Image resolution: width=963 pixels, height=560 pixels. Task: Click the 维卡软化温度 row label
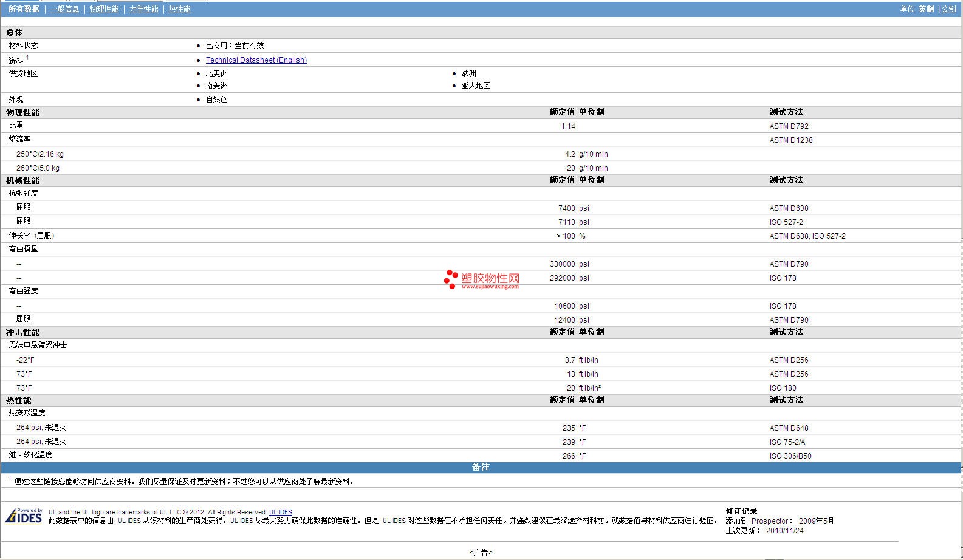pos(30,455)
